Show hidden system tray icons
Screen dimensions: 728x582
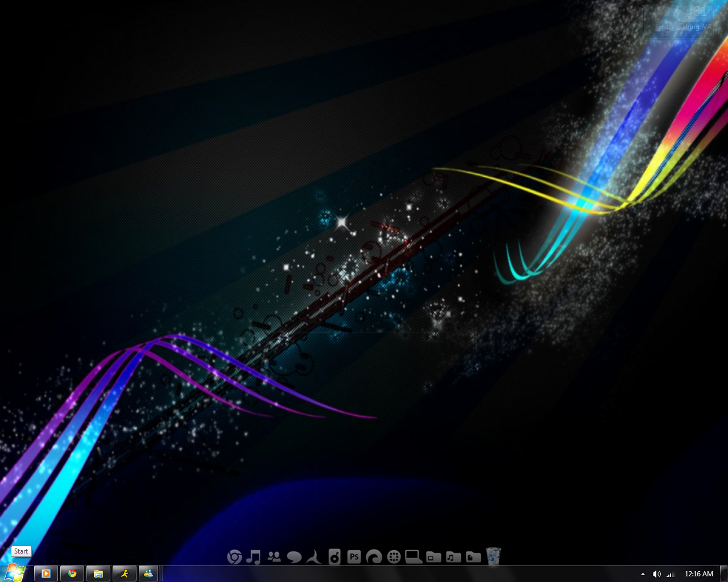[x=643, y=574]
